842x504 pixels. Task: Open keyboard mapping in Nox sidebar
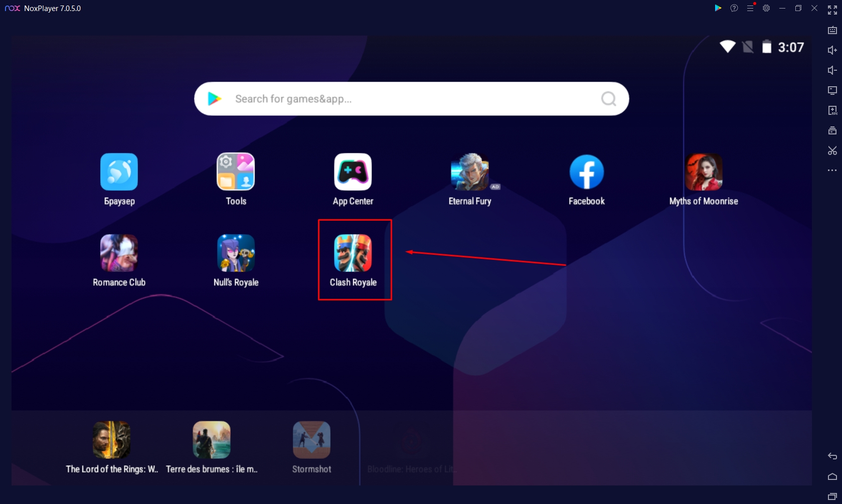coord(832,30)
